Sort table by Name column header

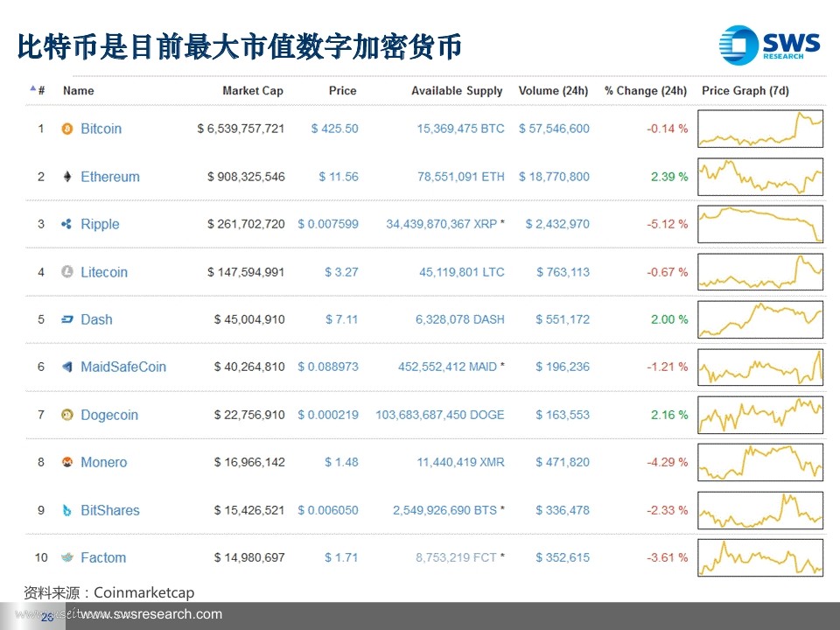78,90
